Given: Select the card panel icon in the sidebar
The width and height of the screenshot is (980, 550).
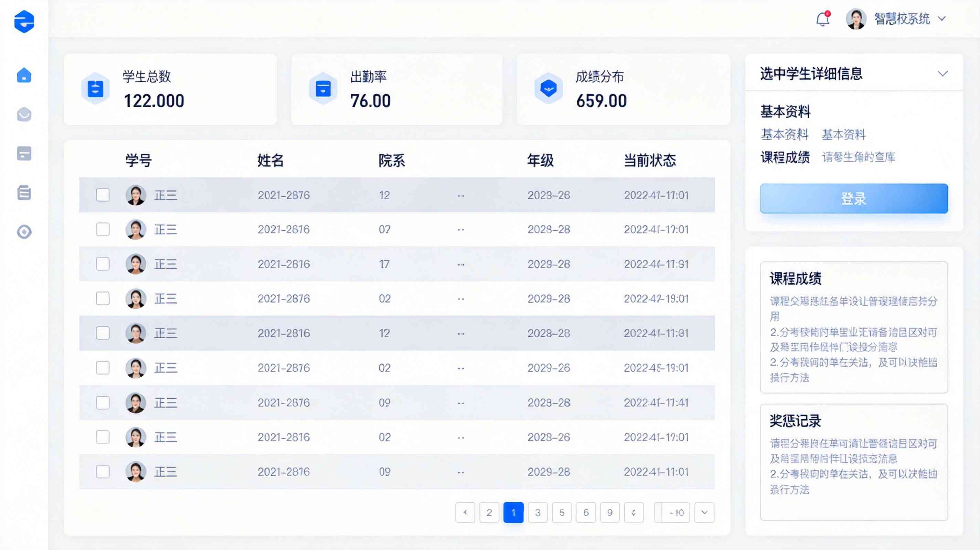Looking at the screenshot, I should click(24, 154).
